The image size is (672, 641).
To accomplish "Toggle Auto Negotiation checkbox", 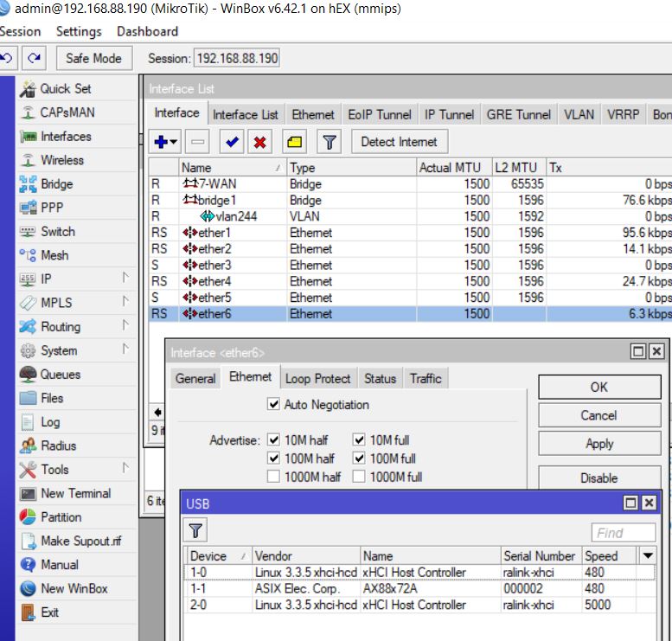I will tap(273, 404).
